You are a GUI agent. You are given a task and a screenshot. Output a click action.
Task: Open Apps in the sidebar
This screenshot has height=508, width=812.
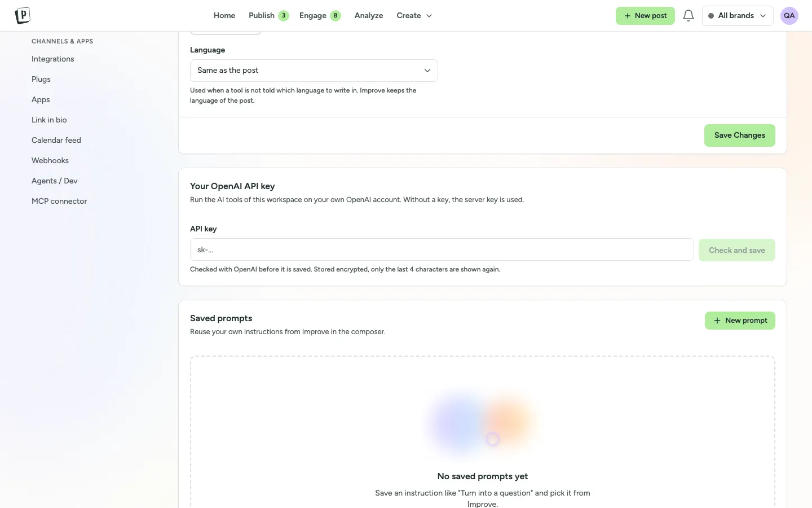tap(41, 100)
